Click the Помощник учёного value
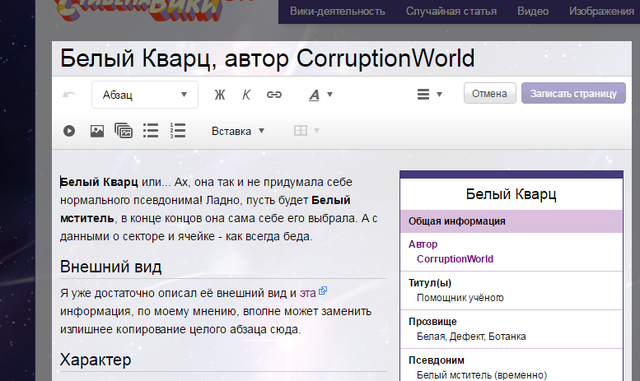The image size is (640, 381). pyautogui.click(x=460, y=298)
